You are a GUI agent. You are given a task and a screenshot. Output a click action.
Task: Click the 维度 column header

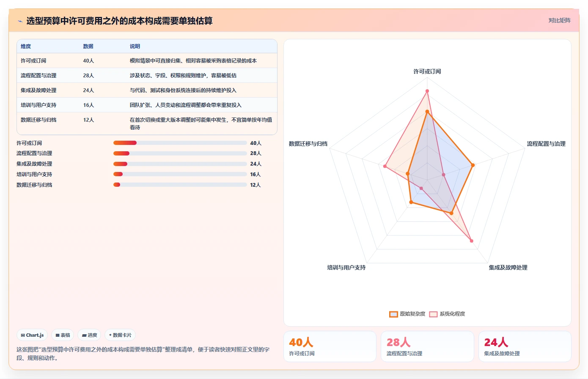click(26, 46)
